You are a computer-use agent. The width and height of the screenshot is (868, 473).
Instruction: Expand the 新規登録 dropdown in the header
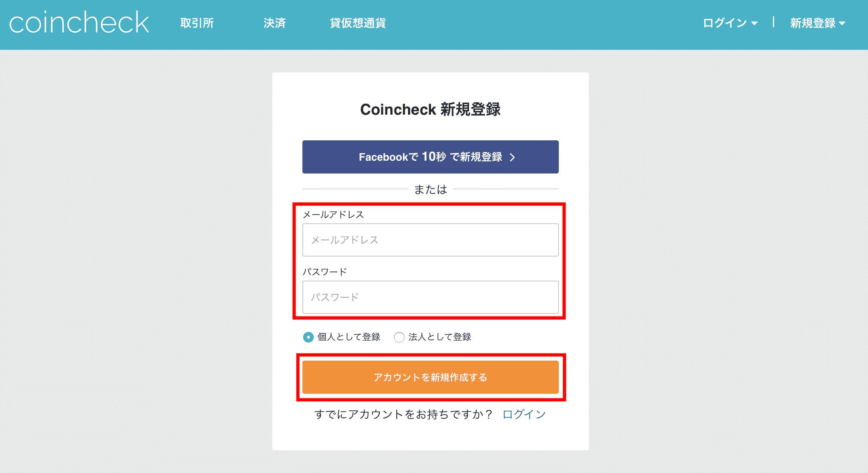click(x=813, y=23)
